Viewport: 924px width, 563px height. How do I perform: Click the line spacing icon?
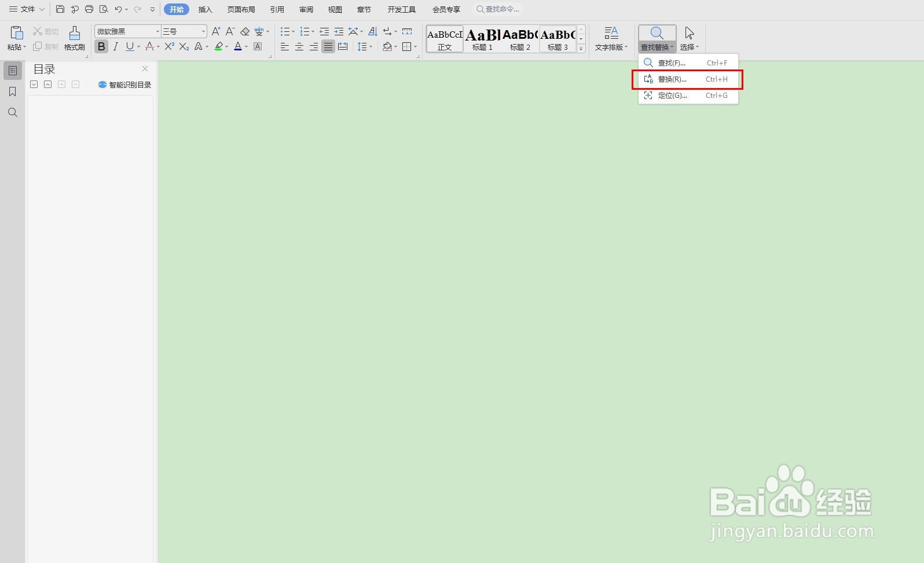(x=362, y=46)
